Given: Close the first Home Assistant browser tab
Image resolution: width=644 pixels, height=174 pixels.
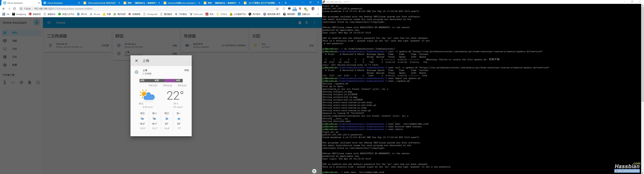Looking at the screenshot, I should coord(39,3).
